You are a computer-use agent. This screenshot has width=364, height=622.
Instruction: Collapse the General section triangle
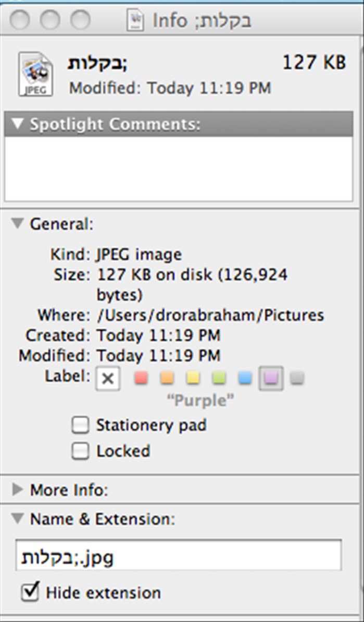coord(18,223)
